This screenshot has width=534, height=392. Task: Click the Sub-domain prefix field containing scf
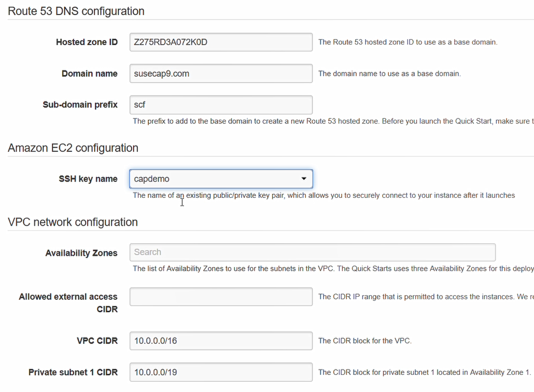tap(220, 105)
